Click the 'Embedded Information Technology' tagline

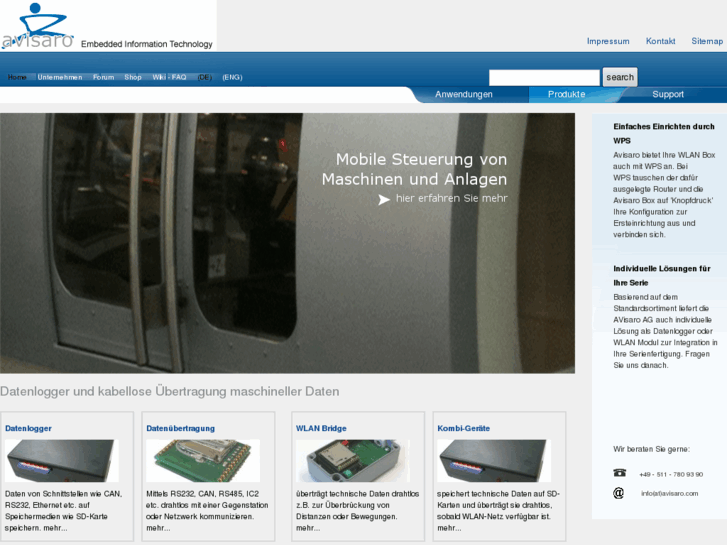click(x=147, y=44)
